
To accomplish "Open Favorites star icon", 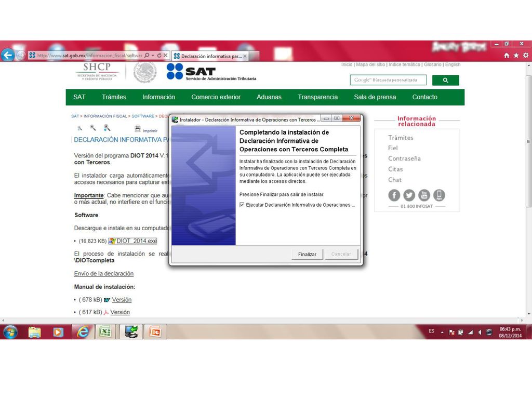I will click(516, 55).
